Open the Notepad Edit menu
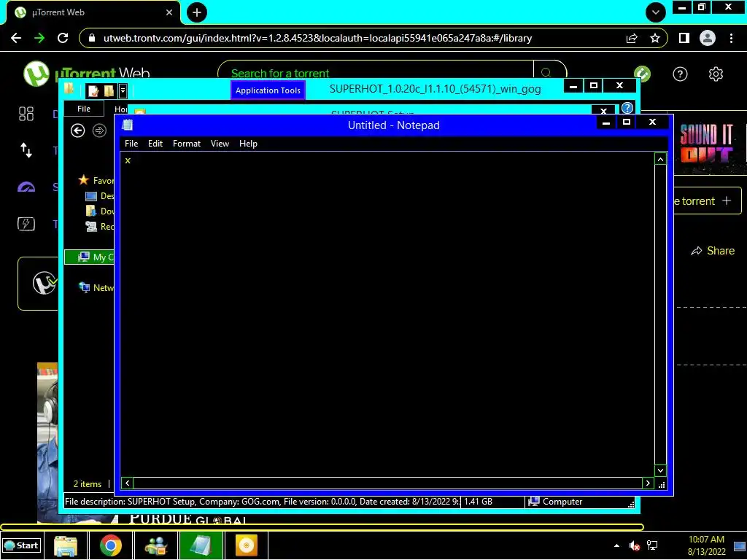Image resolution: width=747 pixels, height=560 pixels. 155,144
